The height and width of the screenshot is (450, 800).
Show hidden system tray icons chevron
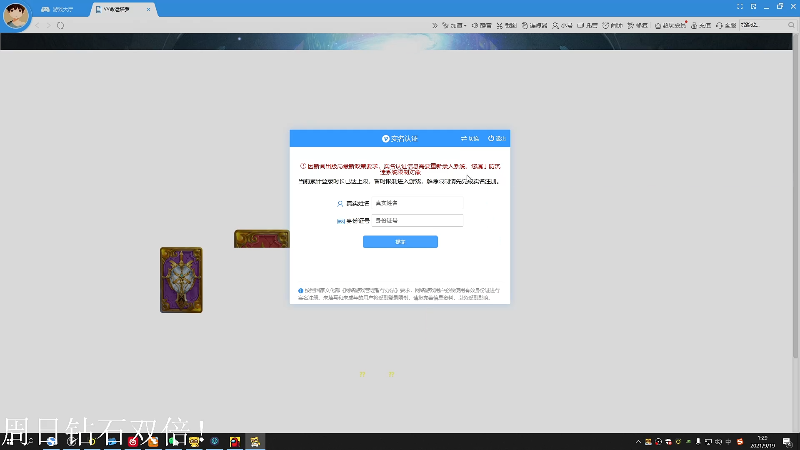click(638, 442)
